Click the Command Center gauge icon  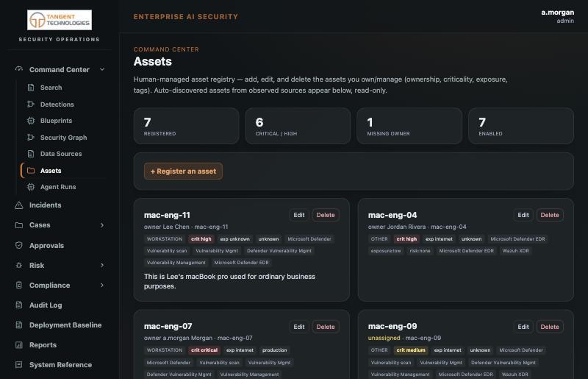[x=19, y=69]
